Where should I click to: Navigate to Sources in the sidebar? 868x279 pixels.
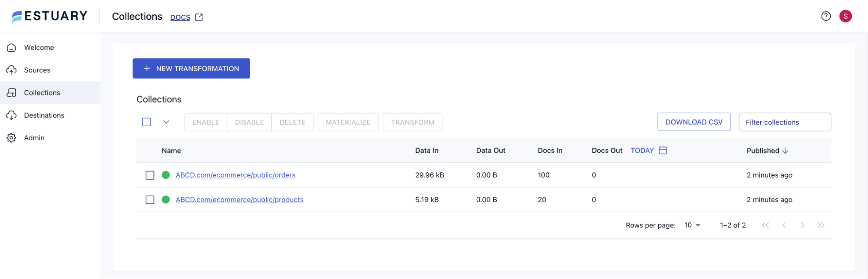pos(50,70)
